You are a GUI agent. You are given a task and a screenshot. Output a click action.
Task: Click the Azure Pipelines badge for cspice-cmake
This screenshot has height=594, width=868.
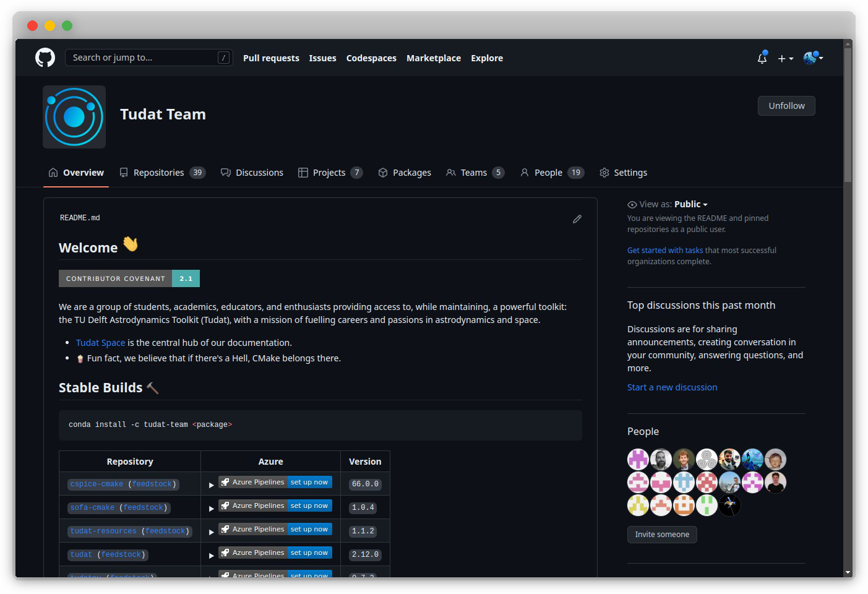[275, 482]
